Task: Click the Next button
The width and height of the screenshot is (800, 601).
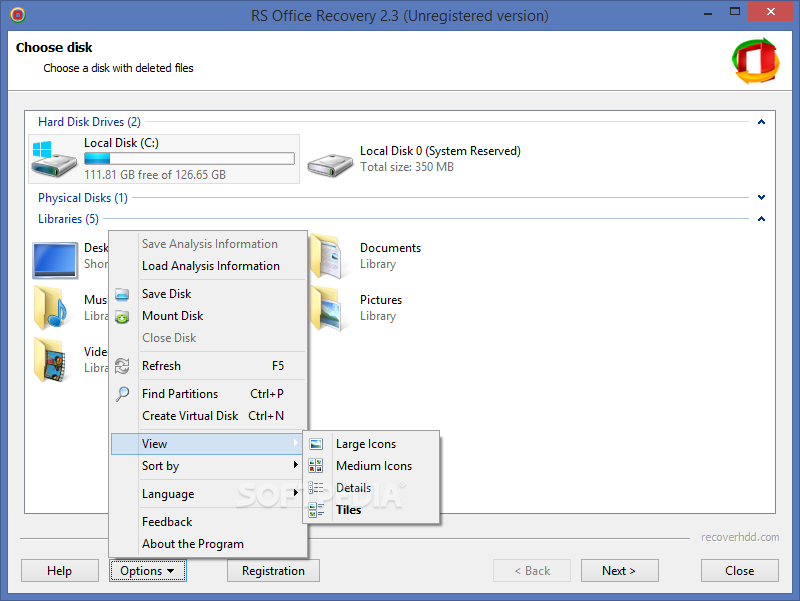Action: point(619,570)
